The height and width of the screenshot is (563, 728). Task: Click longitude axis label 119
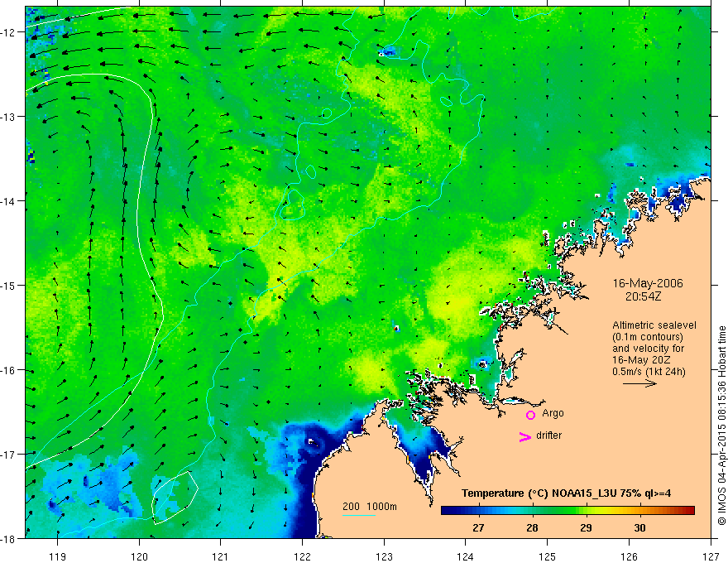click(57, 556)
